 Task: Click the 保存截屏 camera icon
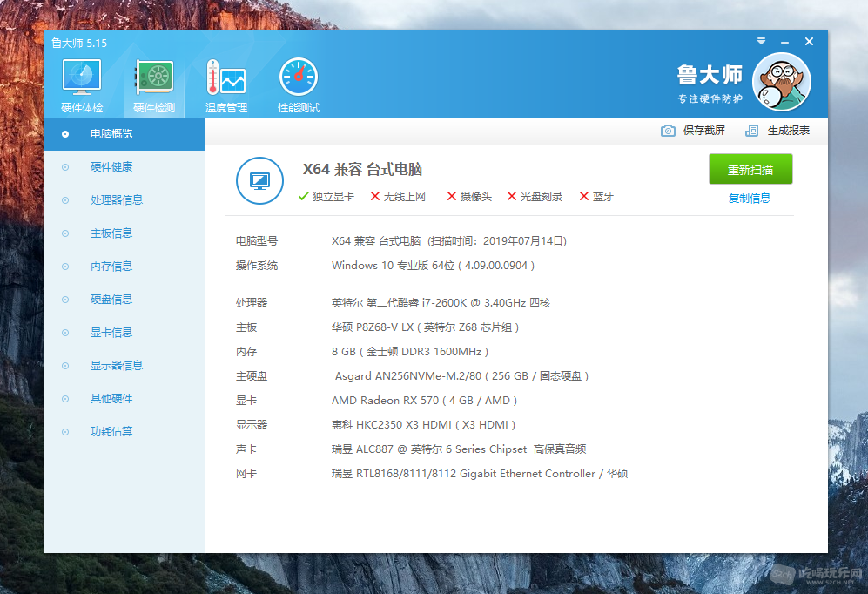(x=668, y=131)
